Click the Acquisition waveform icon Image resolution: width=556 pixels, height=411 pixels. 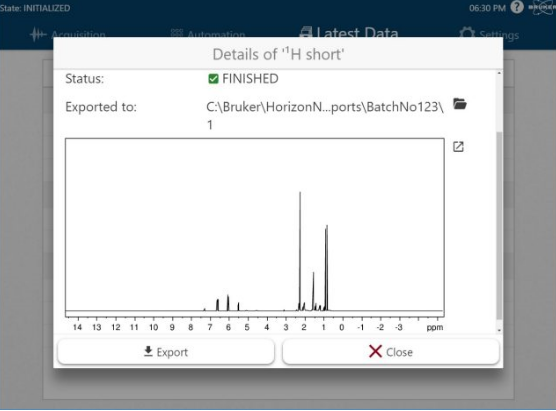pos(38,35)
